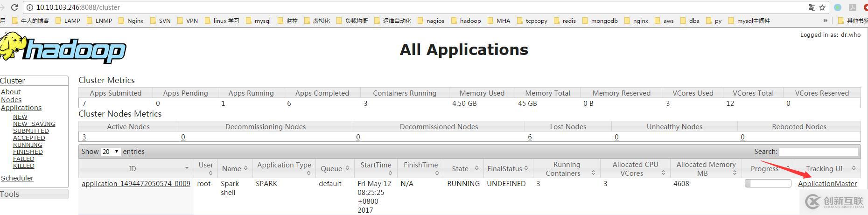This screenshot has width=868, height=215.
Task: Open the LAMP bookmark folder
Action: click(68, 21)
